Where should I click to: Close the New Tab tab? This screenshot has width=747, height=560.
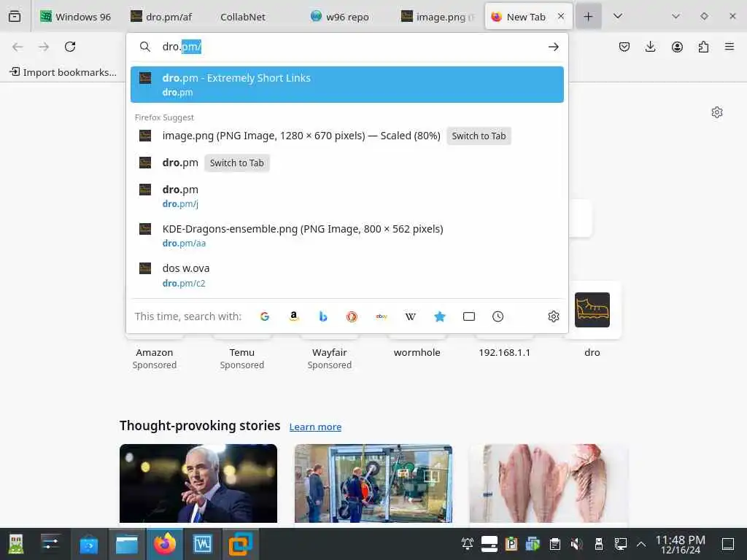tap(561, 16)
